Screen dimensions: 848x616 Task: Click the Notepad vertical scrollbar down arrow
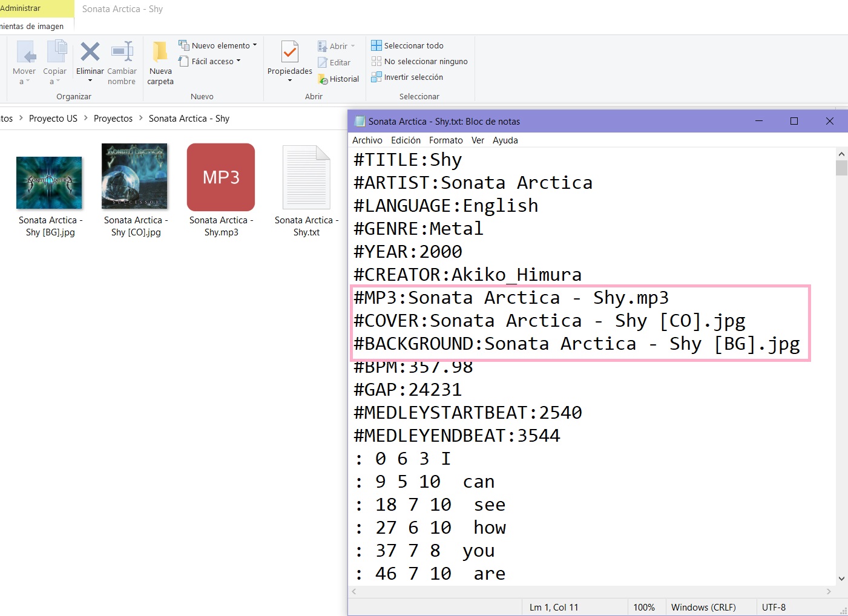[841, 578]
